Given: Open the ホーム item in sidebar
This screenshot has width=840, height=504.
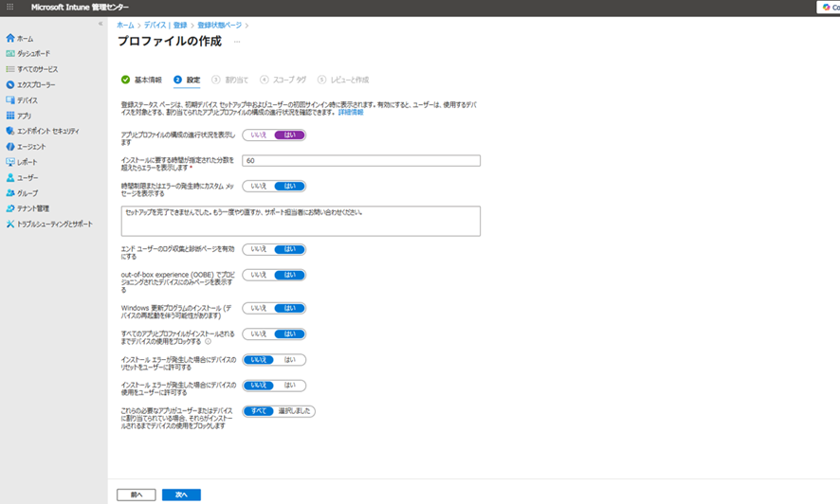Looking at the screenshot, I should coord(25,39).
